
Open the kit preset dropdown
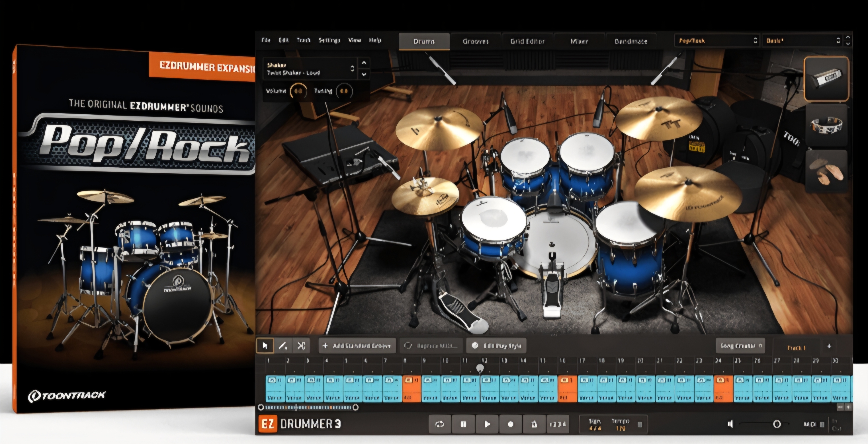802,41
